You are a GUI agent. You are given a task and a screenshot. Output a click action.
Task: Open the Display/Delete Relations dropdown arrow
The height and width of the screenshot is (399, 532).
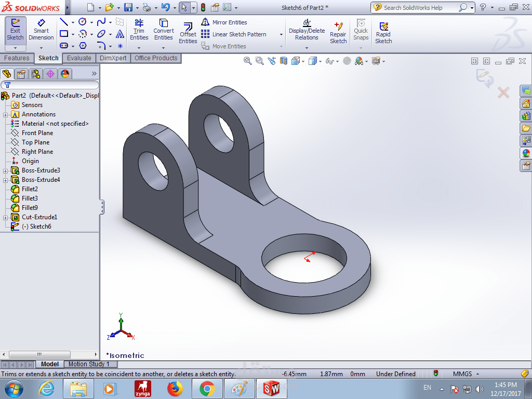(307, 48)
